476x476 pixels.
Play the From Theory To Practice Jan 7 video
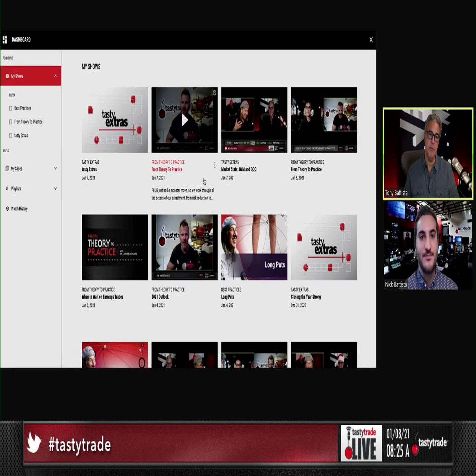(x=185, y=120)
